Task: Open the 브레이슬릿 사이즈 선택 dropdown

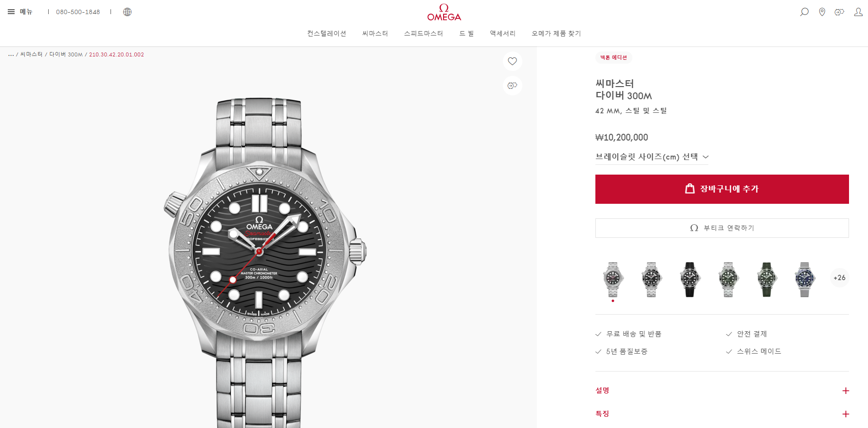Action: click(x=652, y=157)
